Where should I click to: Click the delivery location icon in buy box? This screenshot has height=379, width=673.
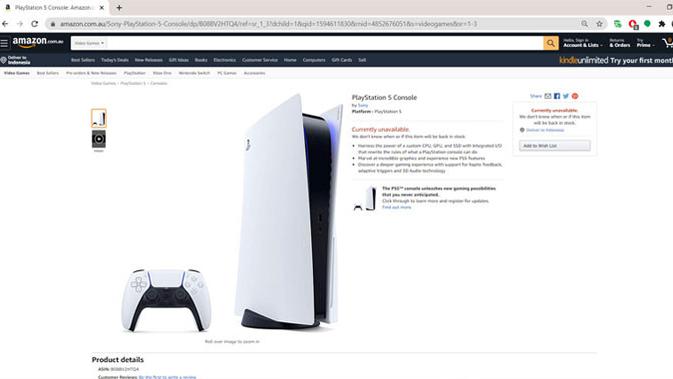click(522, 130)
